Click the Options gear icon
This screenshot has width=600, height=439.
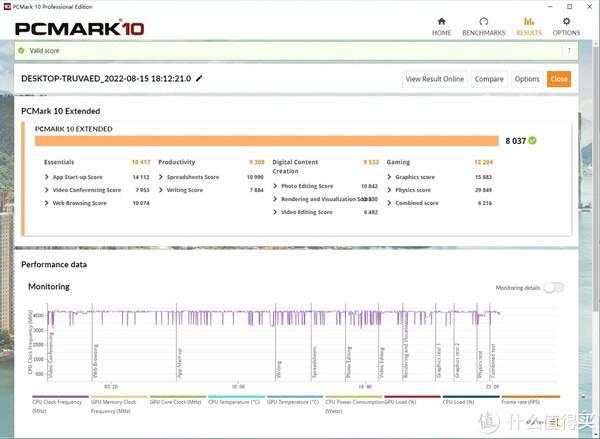pos(566,21)
